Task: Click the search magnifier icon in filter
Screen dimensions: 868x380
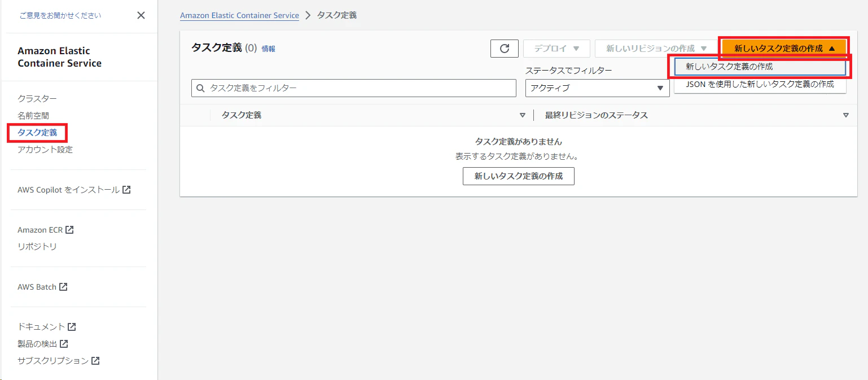Action: point(200,88)
